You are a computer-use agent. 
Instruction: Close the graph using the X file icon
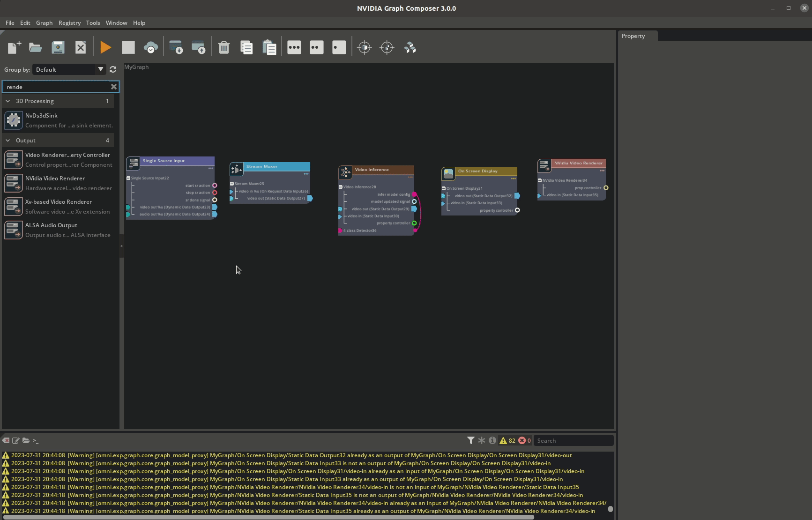point(81,47)
